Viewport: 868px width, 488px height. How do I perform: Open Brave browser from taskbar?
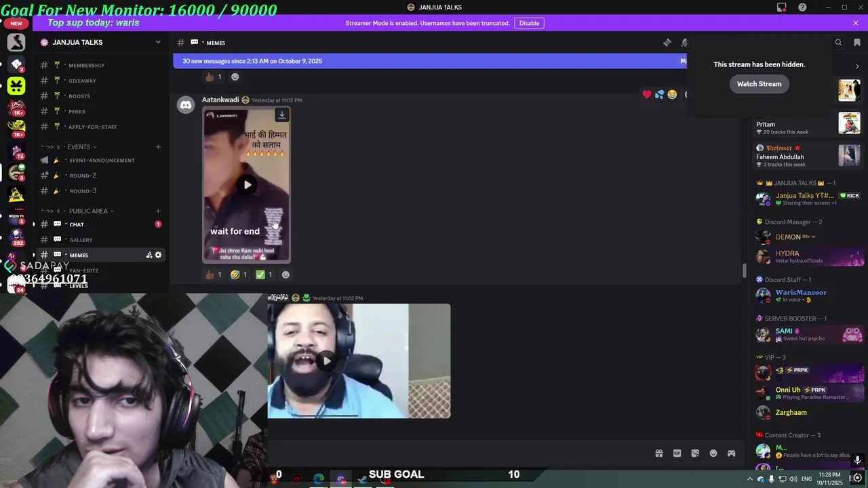[274, 479]
